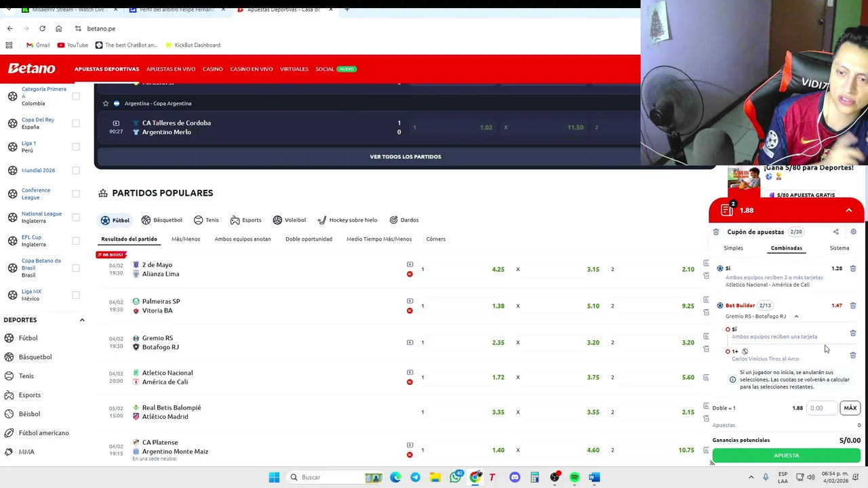Open the KickBot Dashboard bookmark
Viewport: 868px width, 488px height.
pos(192,45)
